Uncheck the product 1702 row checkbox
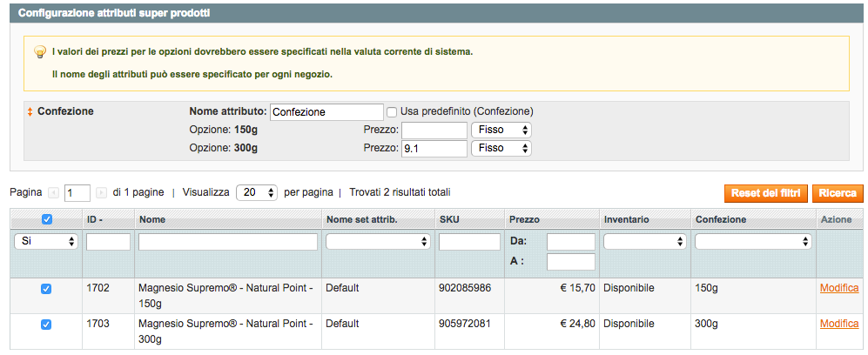The width and height of the screenshot is (868, 355). pos(46,289)
